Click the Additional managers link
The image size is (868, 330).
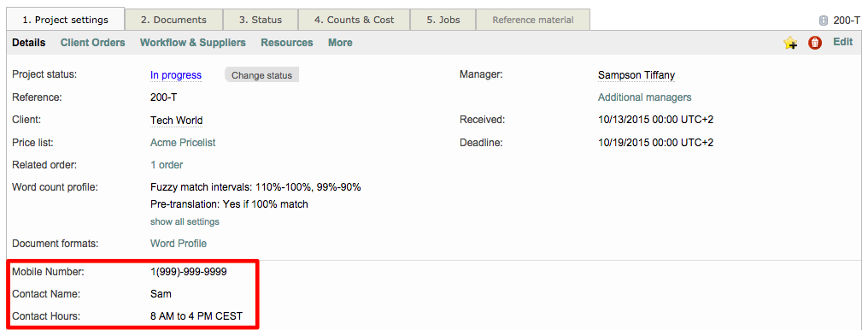click(644, 97)
